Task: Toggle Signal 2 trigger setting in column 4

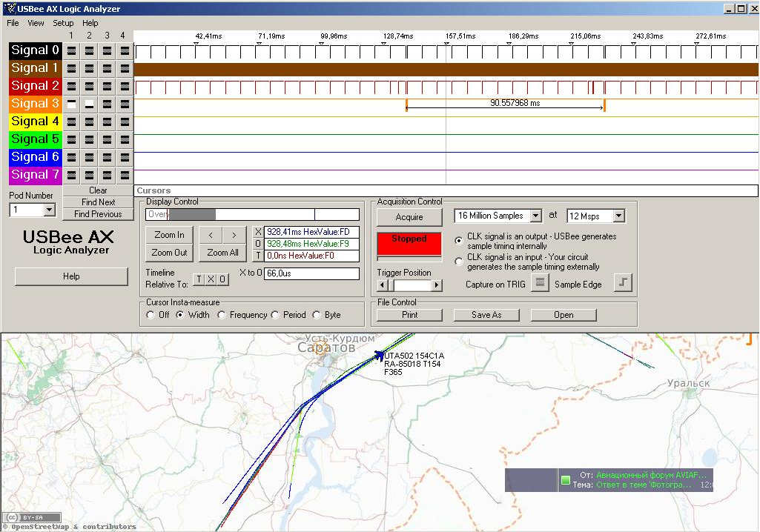Action: coord(125,86)
